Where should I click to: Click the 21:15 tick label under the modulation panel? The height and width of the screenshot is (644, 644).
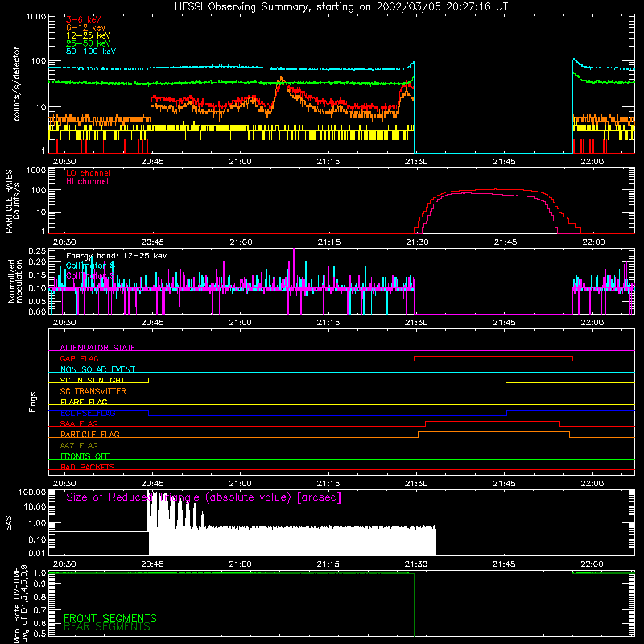(x=328, y=323)
